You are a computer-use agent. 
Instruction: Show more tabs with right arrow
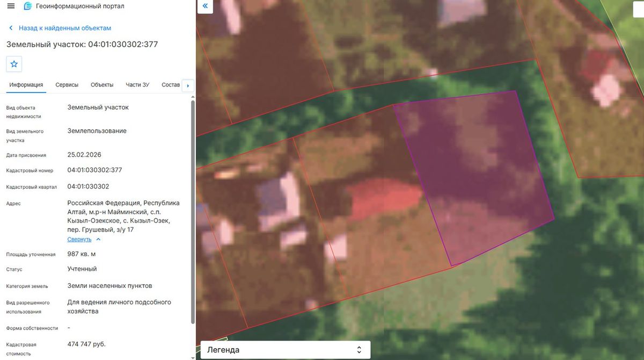tap(187, 85)
